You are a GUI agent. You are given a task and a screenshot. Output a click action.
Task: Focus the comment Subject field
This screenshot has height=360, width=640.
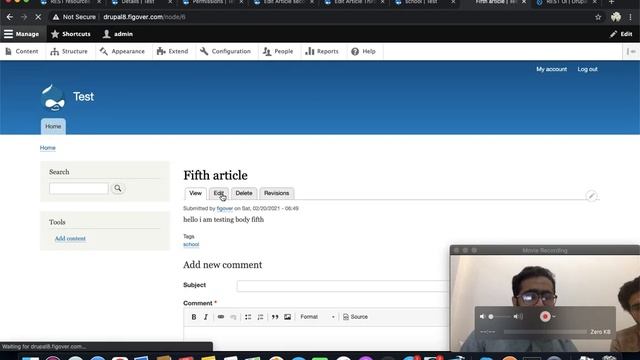point(343,286)
